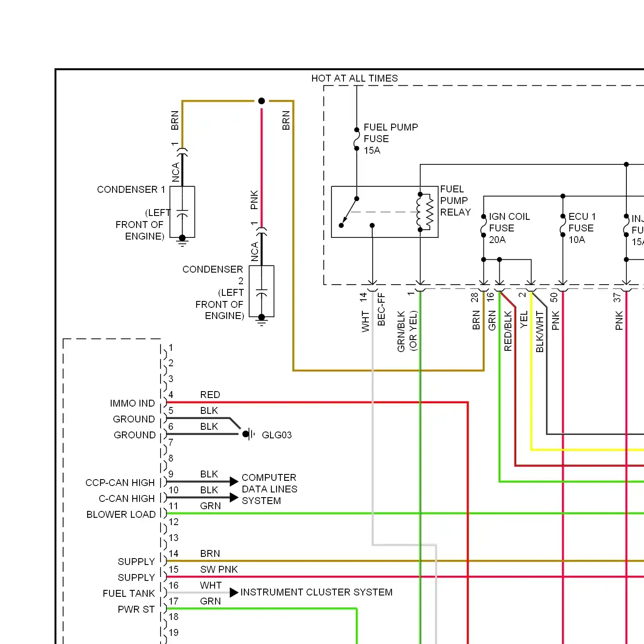Click the PWR ST pin label
The height and width of the screenshot is (644, 644).
click(x=136, y=609)
